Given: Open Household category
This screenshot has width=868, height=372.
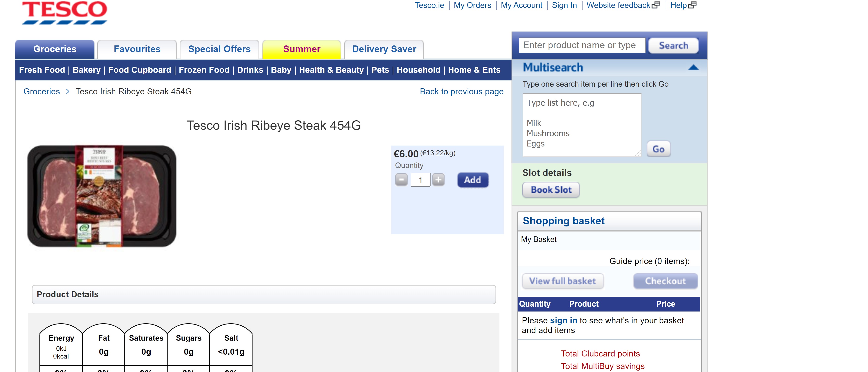Looking at the screenshot, I should 418,70.
